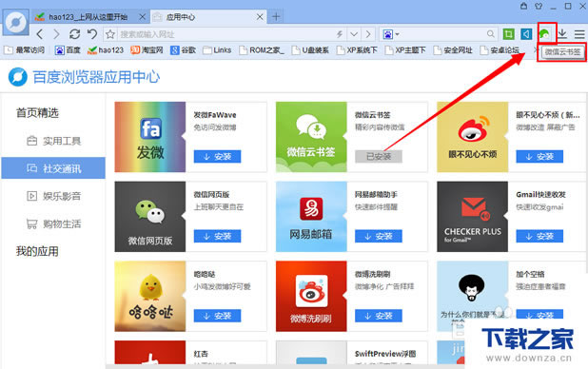Open the hao123 bookmark
Image resolution: width=588 pixels, height=369 pixels.
point(106,50)
